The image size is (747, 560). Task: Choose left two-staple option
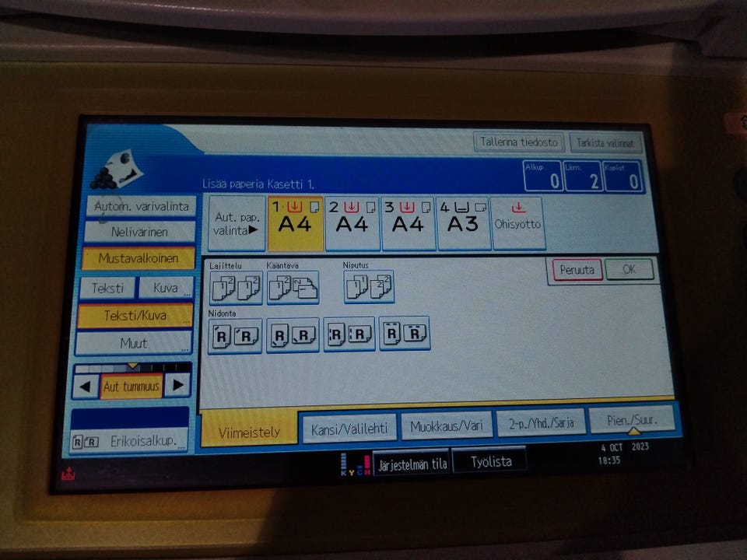(349, 334)
